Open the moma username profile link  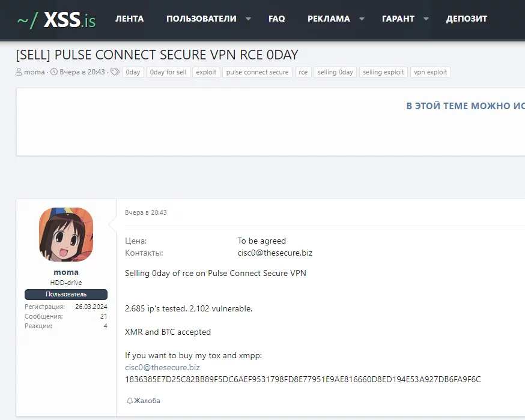click(66, 272)
